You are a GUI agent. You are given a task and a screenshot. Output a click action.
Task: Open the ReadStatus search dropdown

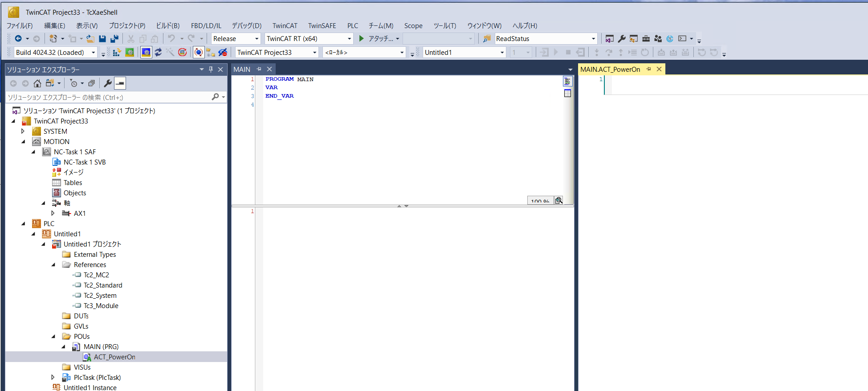pyautogui.click(x=593, y=39)
